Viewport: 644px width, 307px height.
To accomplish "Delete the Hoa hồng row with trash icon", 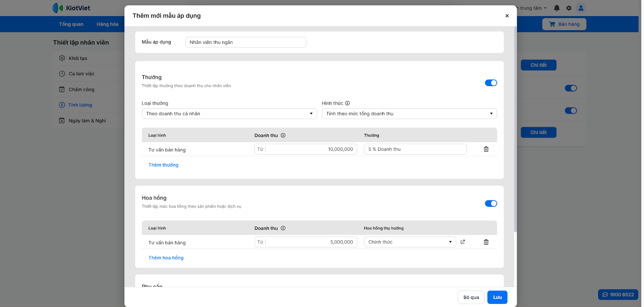I will tap(486, 242).
